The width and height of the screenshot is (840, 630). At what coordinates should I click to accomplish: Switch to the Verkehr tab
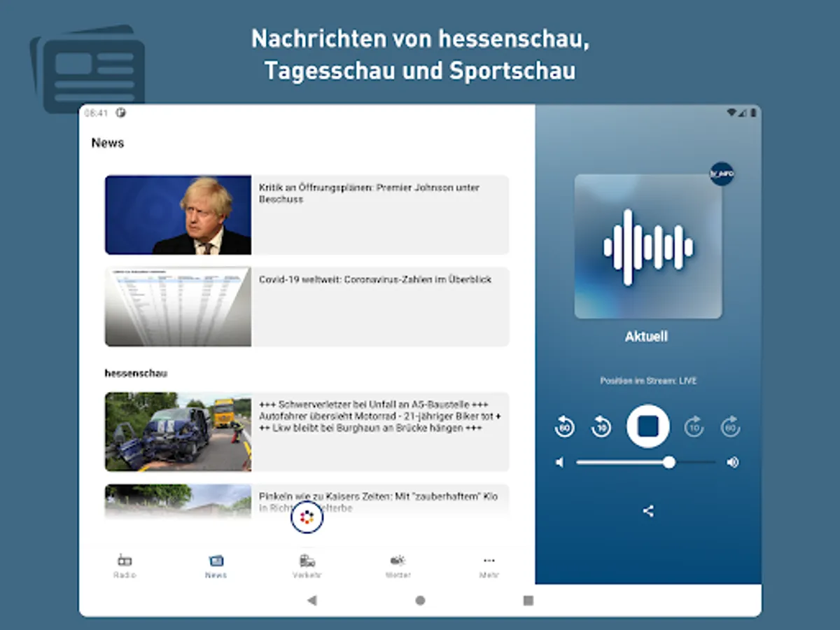(307, 566)
